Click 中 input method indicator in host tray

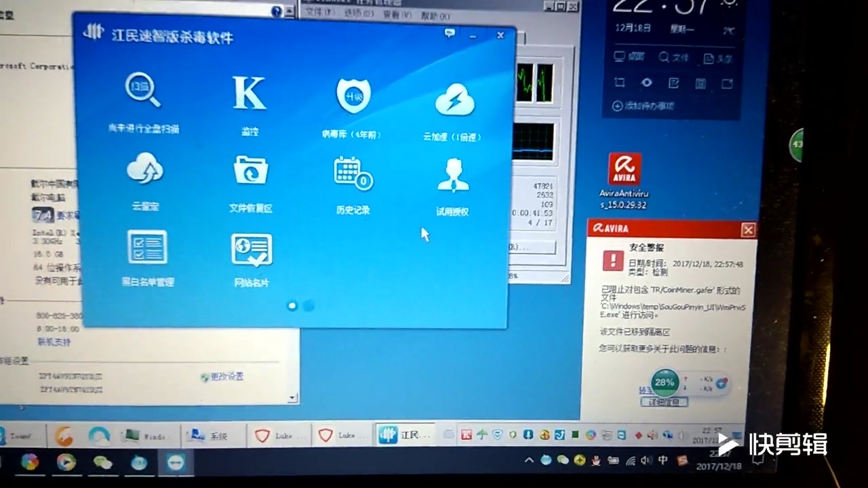663,461
